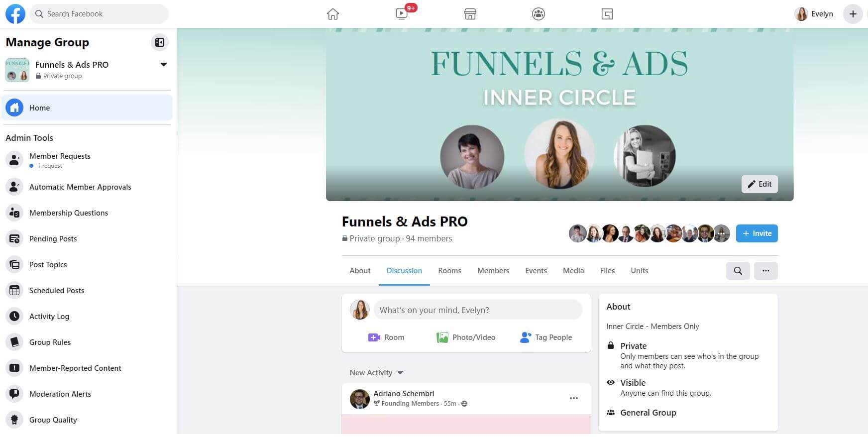Screen dimensions: 868x437
Task: Open options menu on Adriano Schembri's post
Action: click(573, 398)
